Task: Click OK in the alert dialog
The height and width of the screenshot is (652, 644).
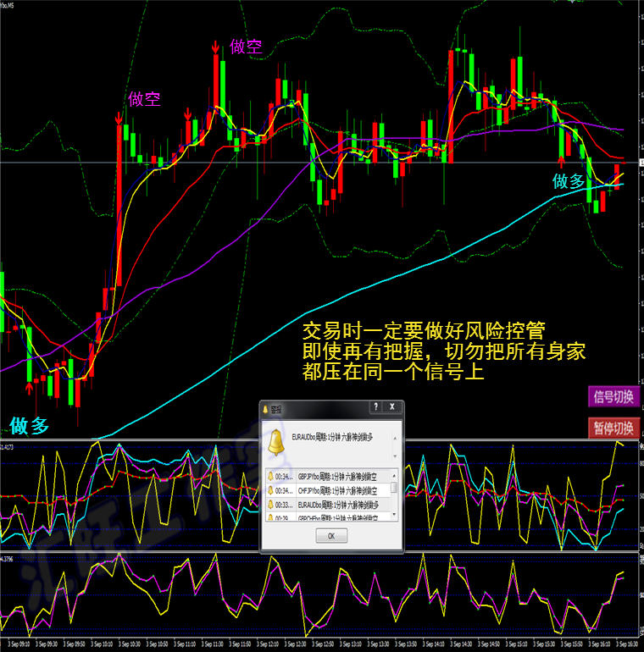Action: tap(331, 535)
